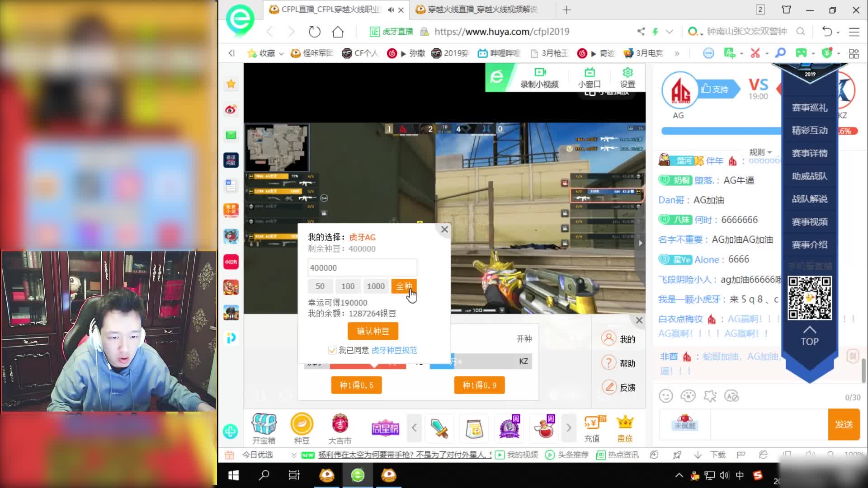Choose the 50 beans preset

(x=320, y=286)
